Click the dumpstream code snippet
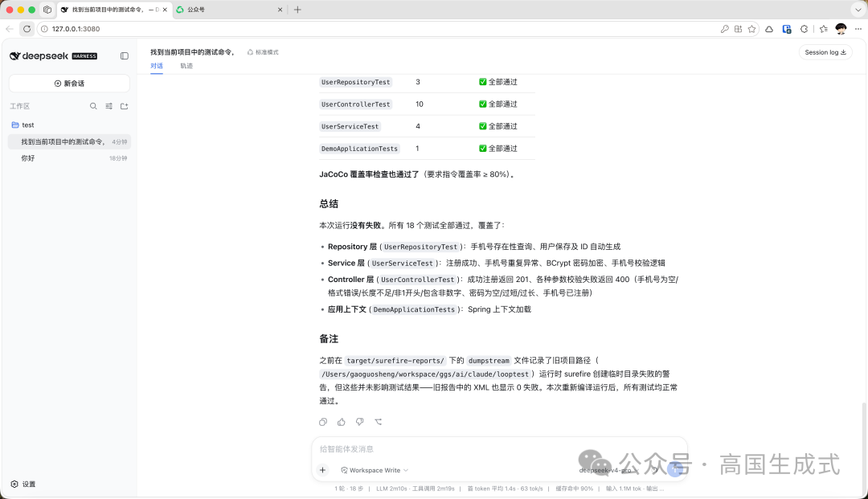 [489, 361]
